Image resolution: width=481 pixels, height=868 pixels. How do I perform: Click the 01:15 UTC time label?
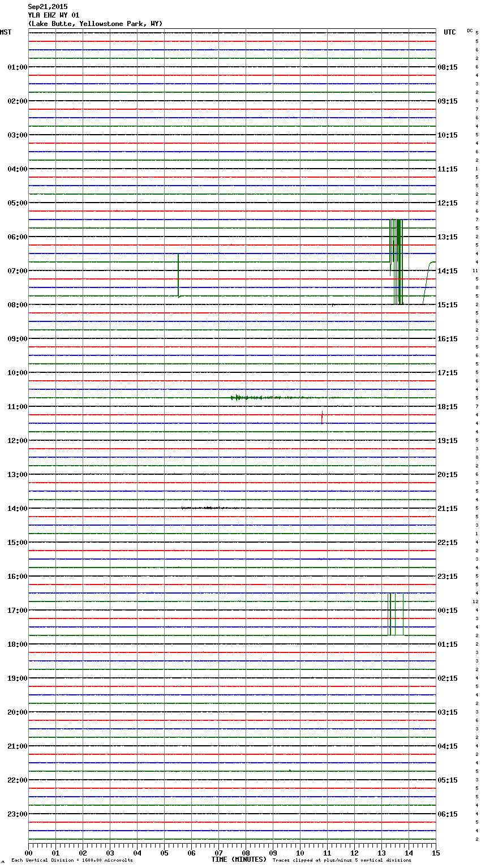(448, 644)
